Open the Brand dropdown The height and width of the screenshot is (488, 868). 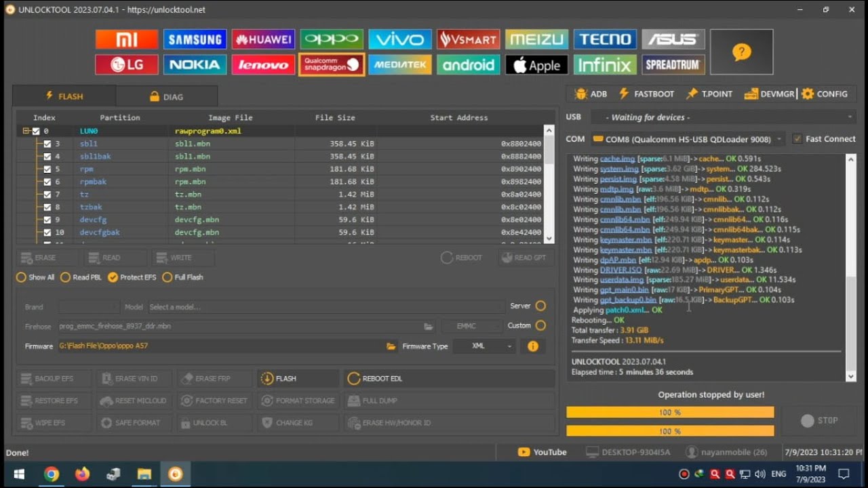click(89, 307)
